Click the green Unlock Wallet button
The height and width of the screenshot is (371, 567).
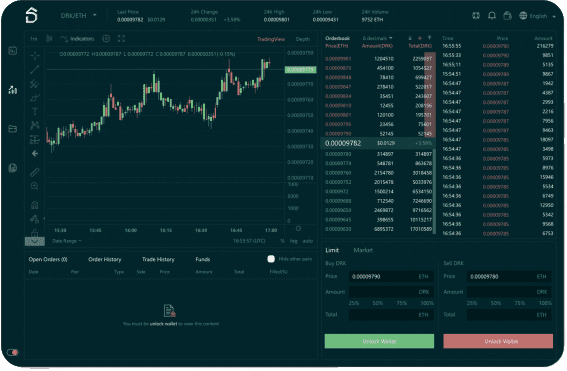tap(379, 341)
